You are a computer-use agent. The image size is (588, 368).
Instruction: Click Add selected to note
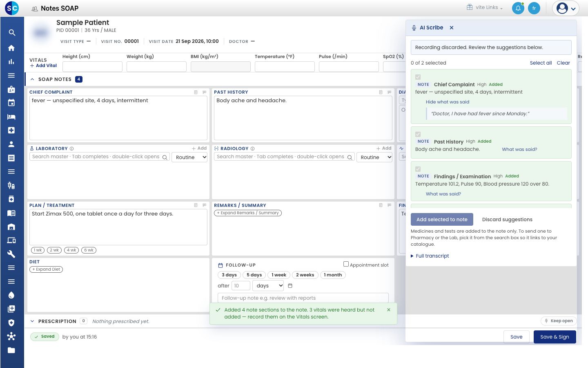(x=442, y=220)
